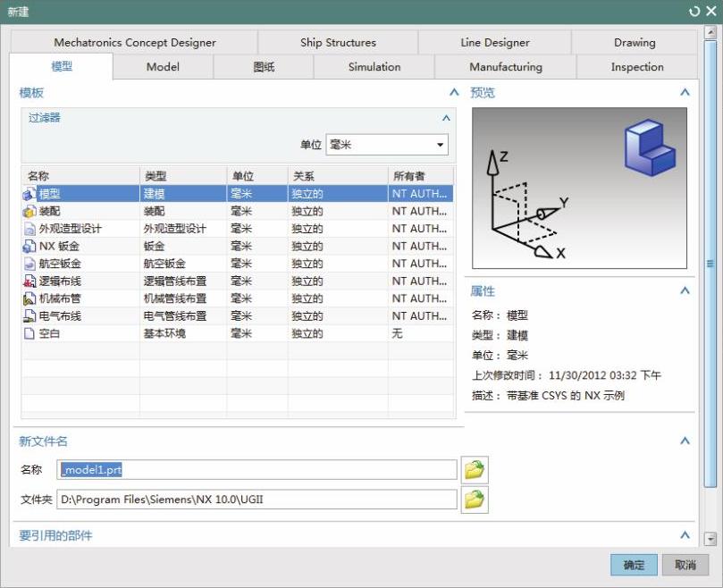Choose the 机械布管 template icon
Viewport: 723px width, 588px height.
29,298
